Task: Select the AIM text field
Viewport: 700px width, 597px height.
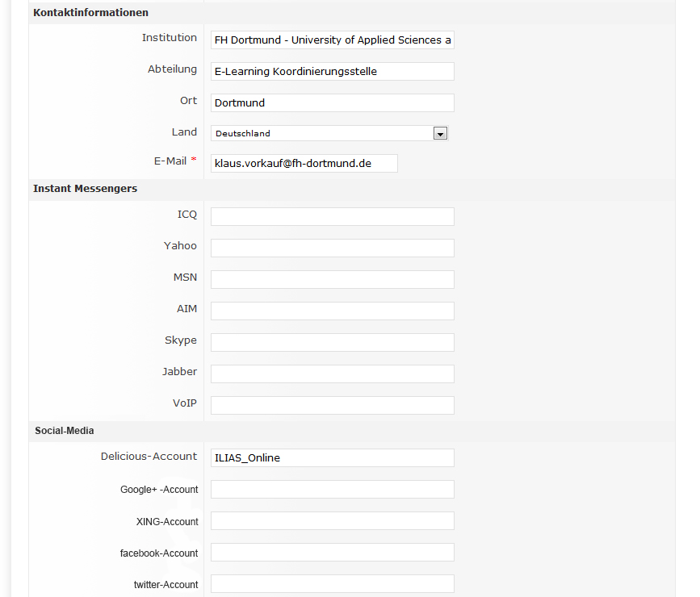Action: tap(332, 311)
